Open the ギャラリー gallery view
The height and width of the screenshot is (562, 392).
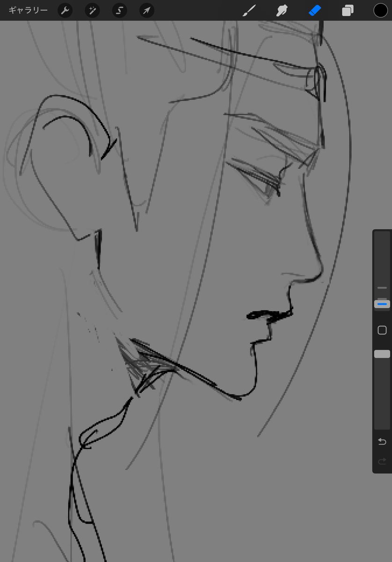pyautogui.click(x=28, y=10)
